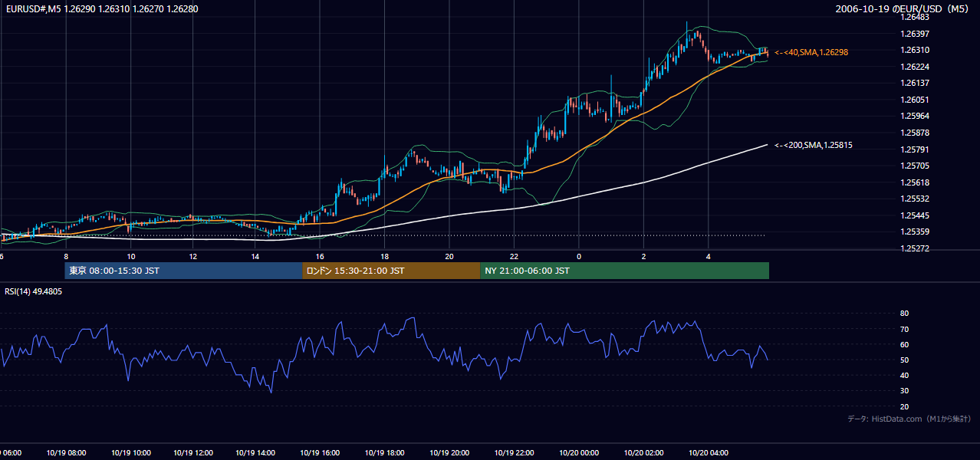
Task: Click the 10/19 08:00 date label
Action: [67, 453]
